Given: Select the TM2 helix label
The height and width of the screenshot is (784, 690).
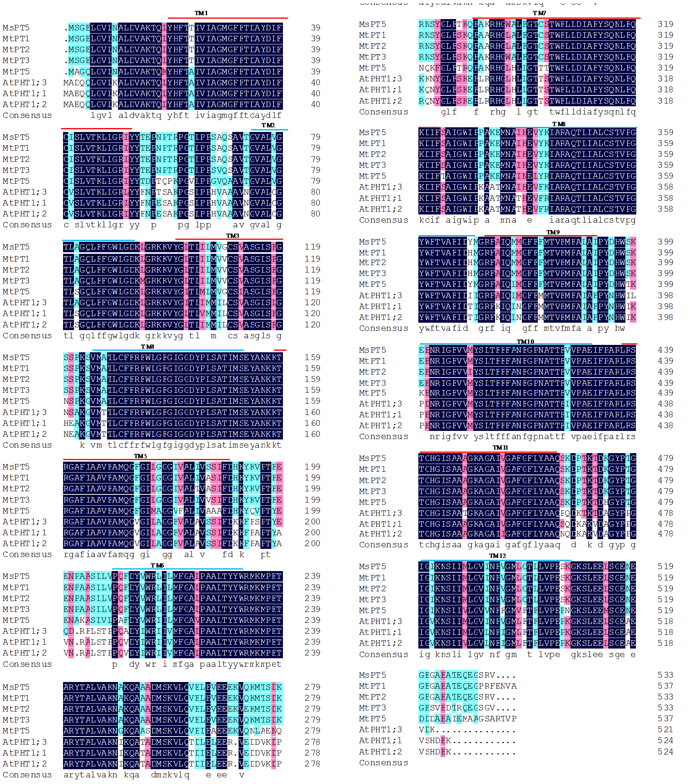Looking at the screenshot, I should [x=268, y=125].
